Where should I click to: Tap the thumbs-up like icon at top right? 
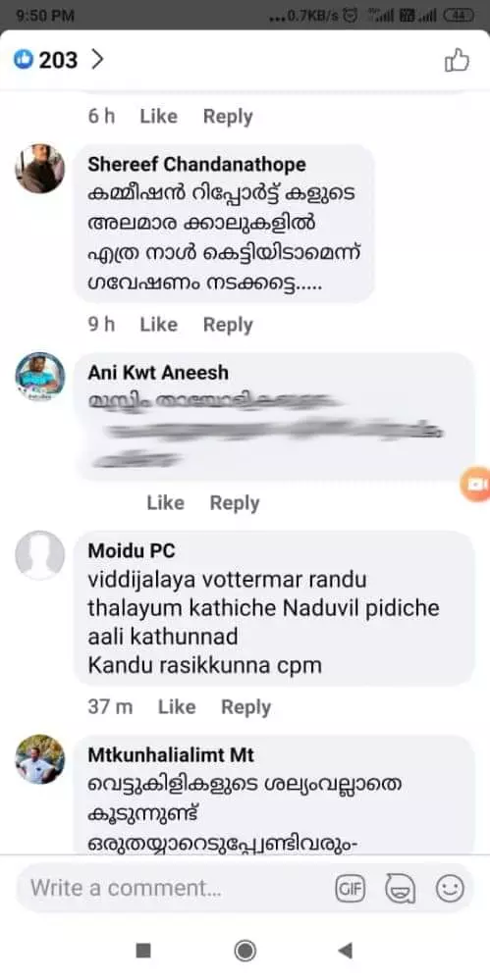(x=457, y=61)
